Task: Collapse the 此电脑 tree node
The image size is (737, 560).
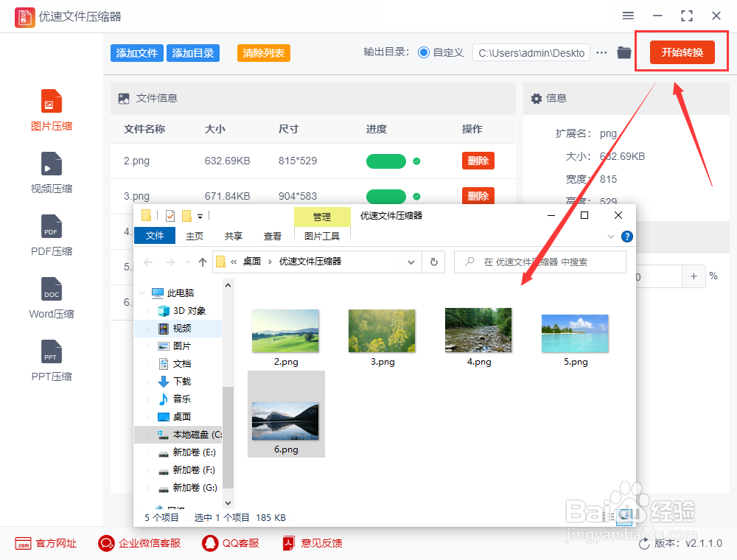Action: 142,293
